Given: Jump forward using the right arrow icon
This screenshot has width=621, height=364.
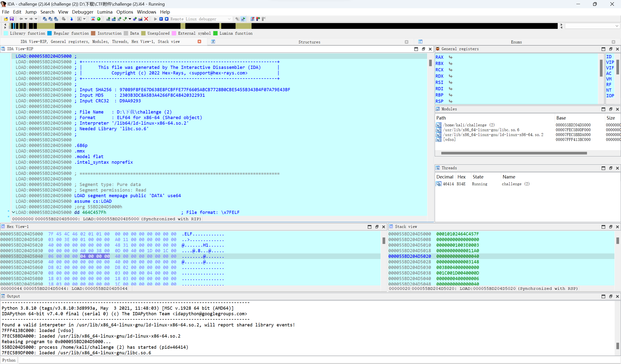Looking at the screenshot, I should click(x=31, y=19).
